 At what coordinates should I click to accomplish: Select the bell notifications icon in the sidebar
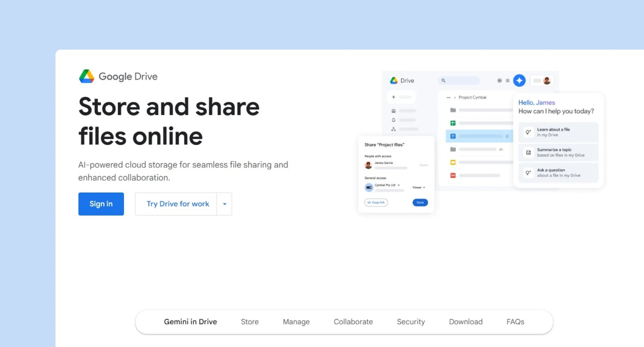click(x=393, y=120)
